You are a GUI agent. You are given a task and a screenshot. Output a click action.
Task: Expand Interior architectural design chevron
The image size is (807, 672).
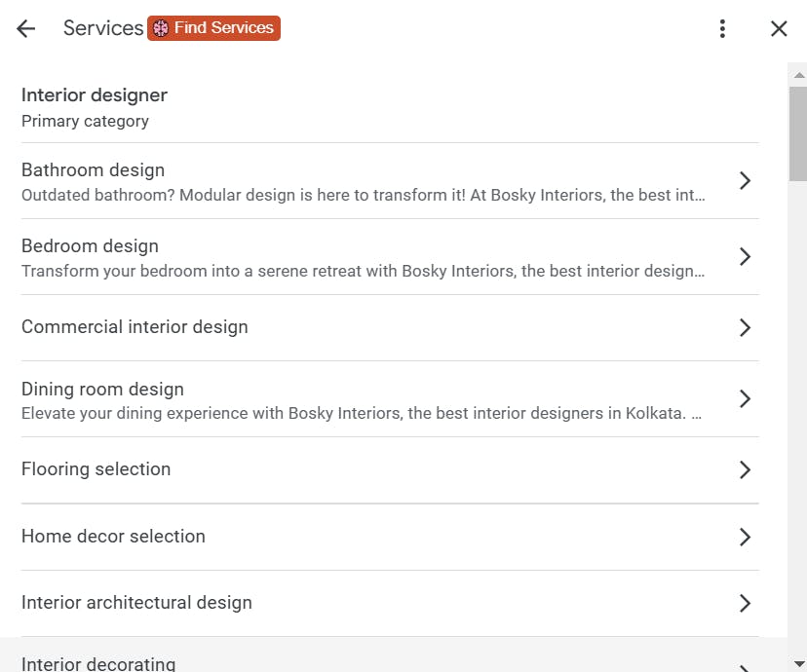[x=745, y=603]
